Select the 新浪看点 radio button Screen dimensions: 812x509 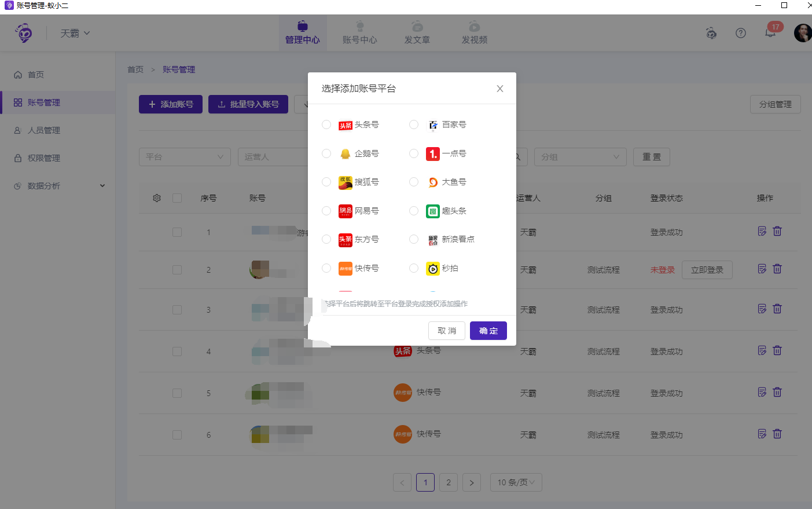414,239
